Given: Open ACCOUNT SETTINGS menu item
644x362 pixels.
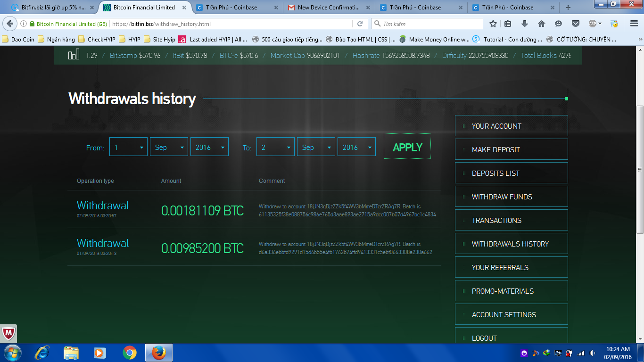Looking at the screenshot, I should click(512, 314).
